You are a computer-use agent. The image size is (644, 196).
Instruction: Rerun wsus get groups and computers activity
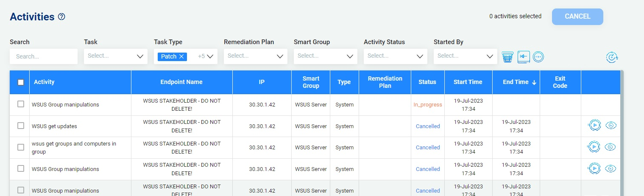[x=594, y=147]
